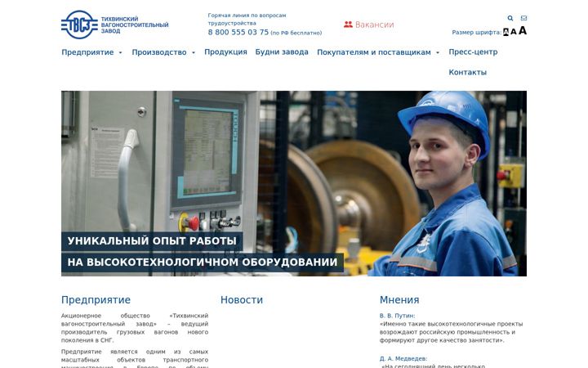This screenshot has height=368, width=588.
Task: Go to the Продукция page
Action: [225, 52]
